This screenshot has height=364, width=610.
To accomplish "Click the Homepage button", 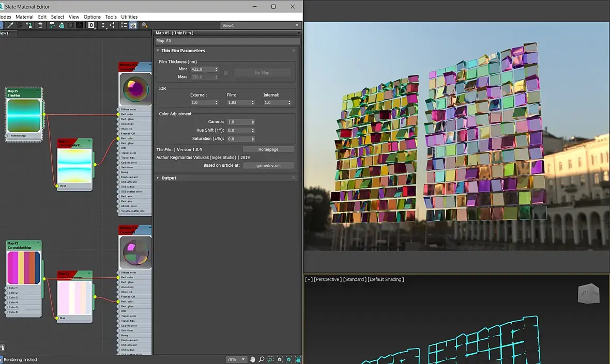I will (x=268, y=149).
